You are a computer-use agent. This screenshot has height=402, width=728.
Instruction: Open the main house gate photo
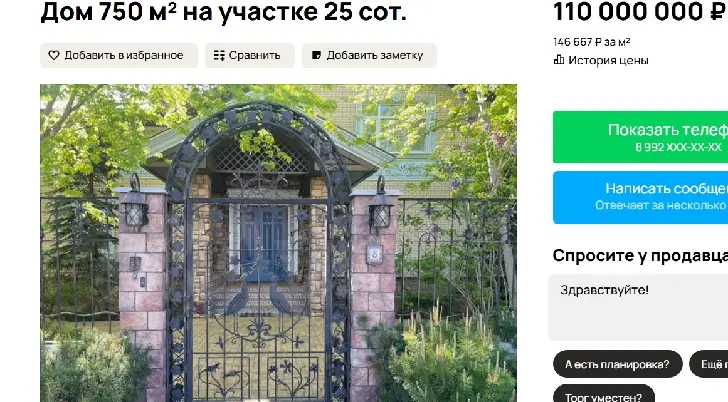[x=278, y=243]
